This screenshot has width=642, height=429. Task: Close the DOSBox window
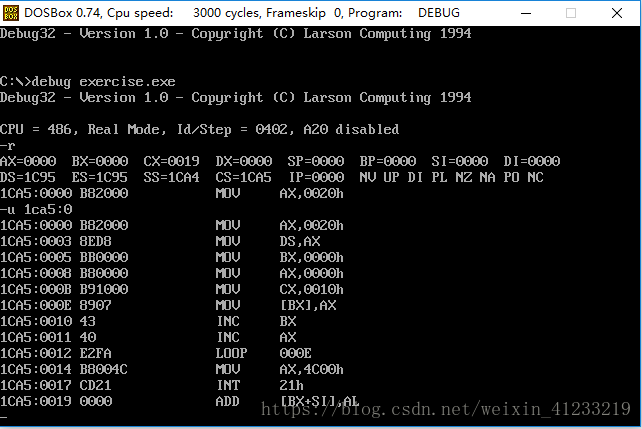pos(617,13)
